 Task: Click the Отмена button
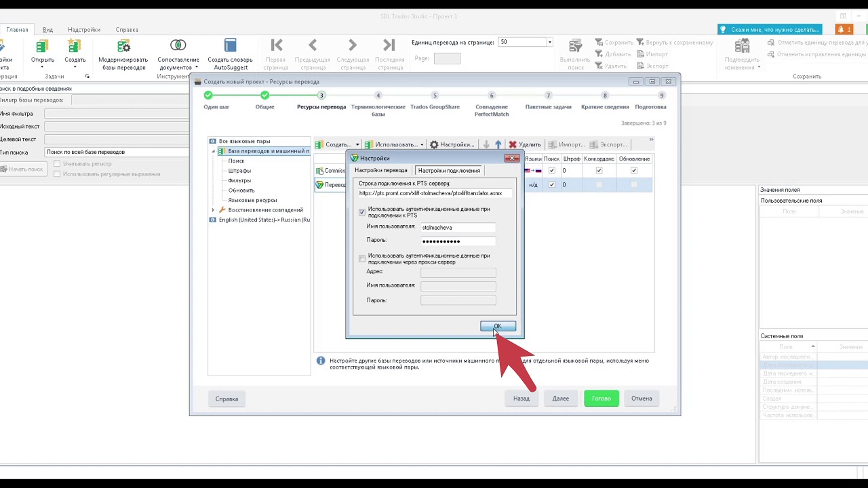tap(642, 399)
